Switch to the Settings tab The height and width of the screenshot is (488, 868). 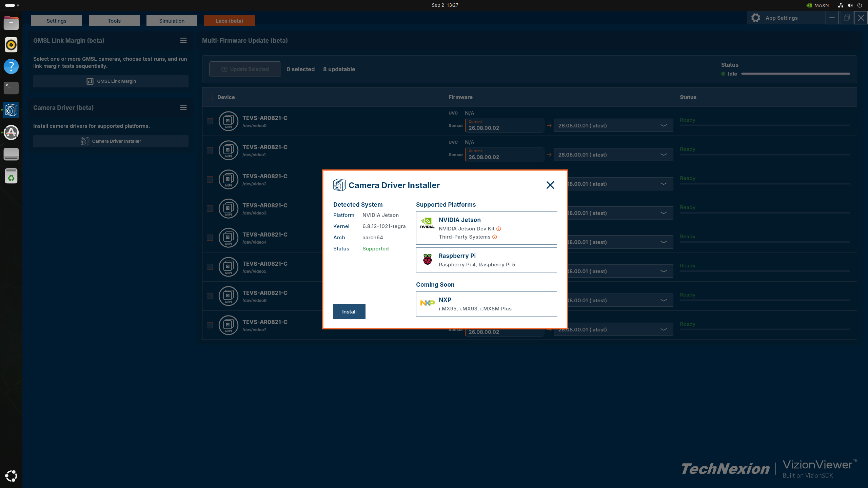point(57,21)
